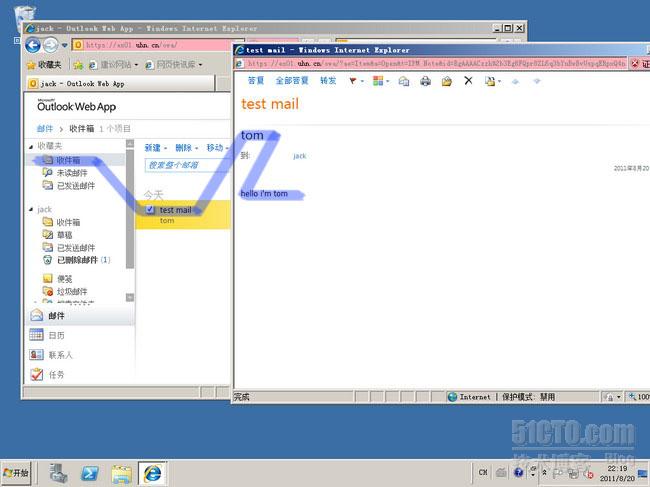Open the 收件箱 folder under 收藏夹
650x487 pixels.
pyautogui.click(x=68, y=160)
